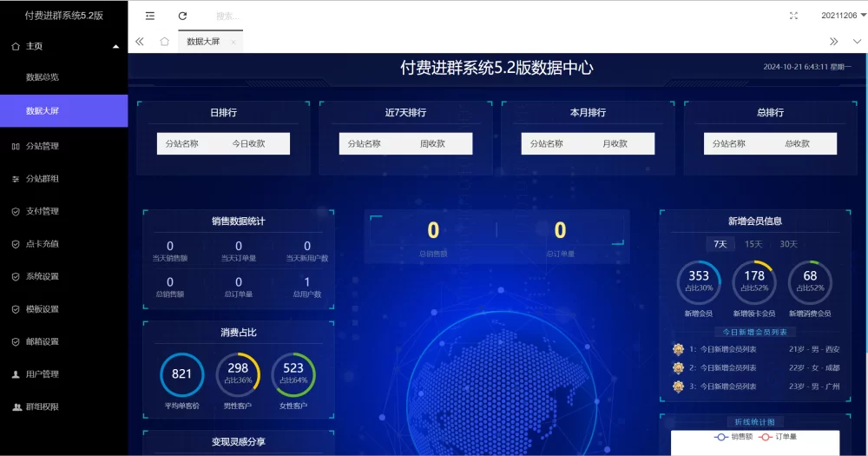This screenshot has height=456, width=868.
Task: Click the 系统设置 shield icon
Action: (16, 276)
